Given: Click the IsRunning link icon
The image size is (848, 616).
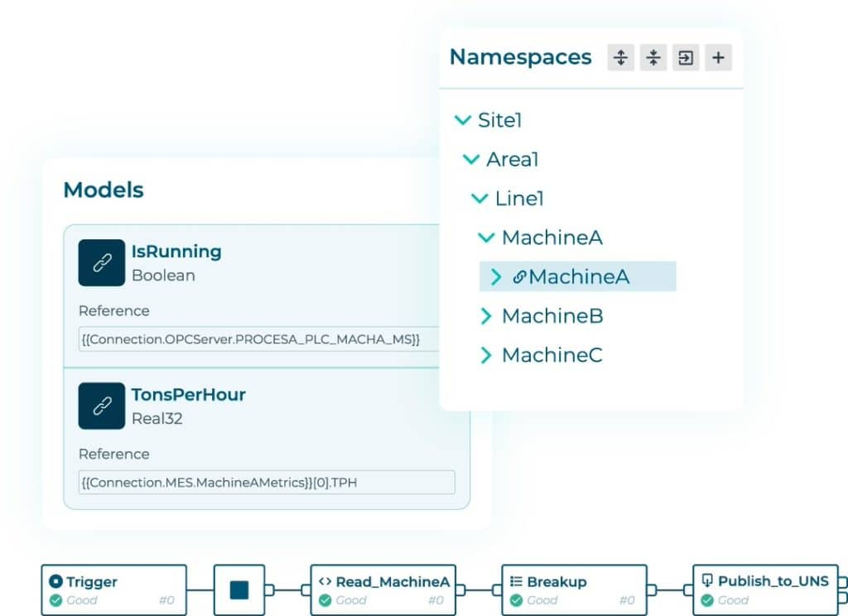Looking at the screenshot, I should tap(102, 263).
